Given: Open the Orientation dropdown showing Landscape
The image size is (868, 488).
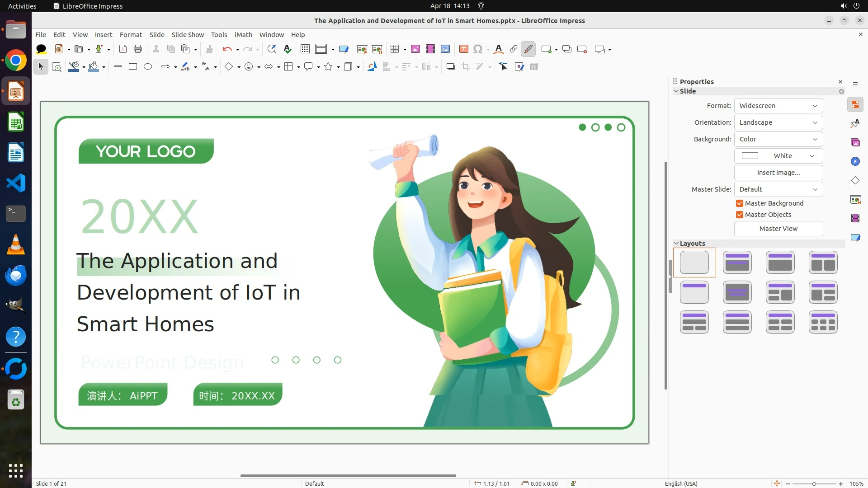Looking at the screenshot, I should coord(778,122).
